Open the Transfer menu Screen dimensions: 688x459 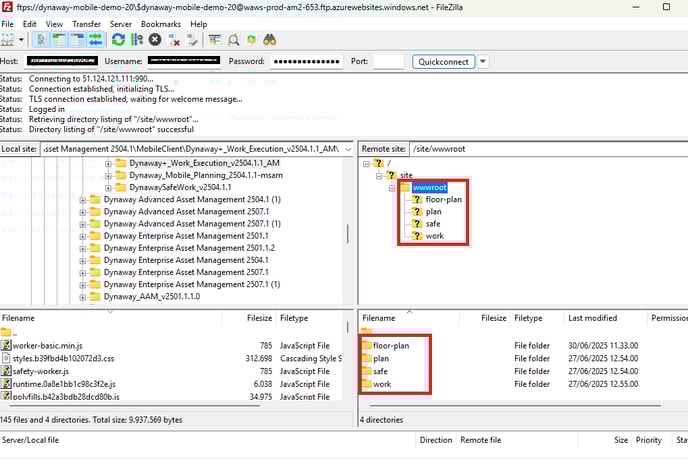pos(86,24)
